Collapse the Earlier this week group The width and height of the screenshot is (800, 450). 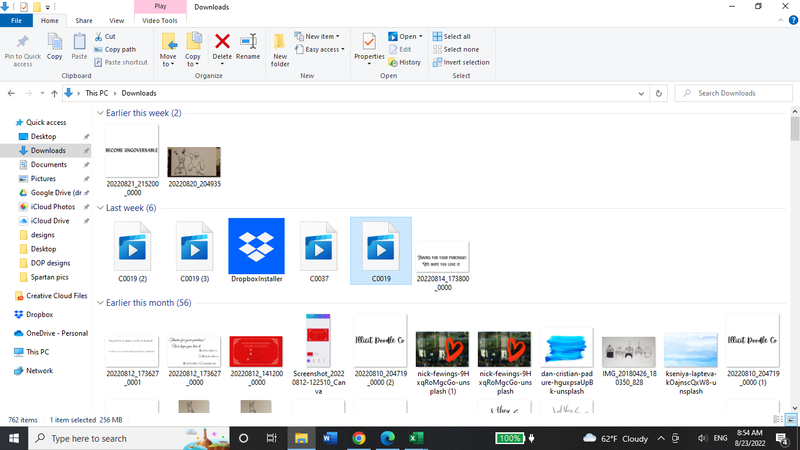pos(100,113)
